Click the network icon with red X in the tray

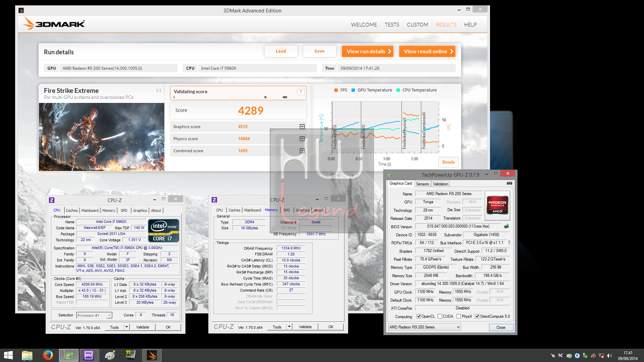tap(601, 356)
